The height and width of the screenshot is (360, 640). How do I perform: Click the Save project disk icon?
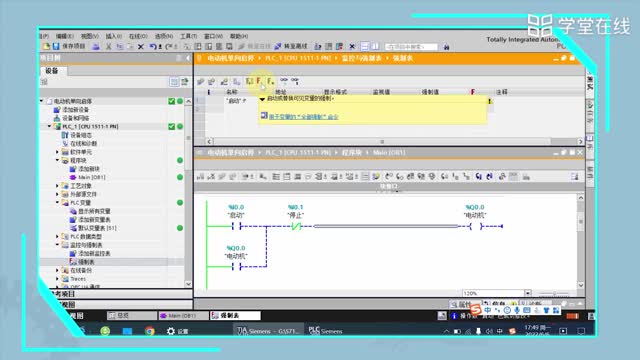56,46
